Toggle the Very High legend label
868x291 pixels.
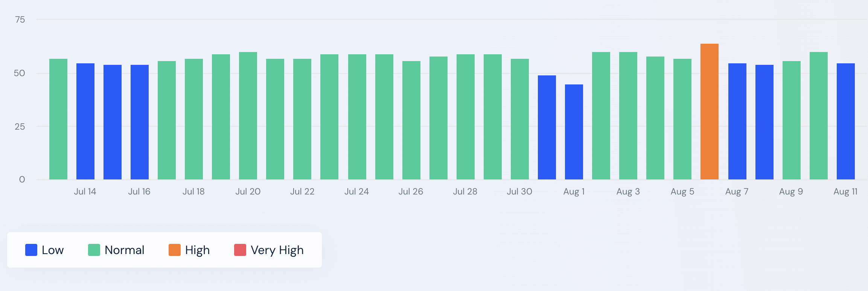point(277,250)
